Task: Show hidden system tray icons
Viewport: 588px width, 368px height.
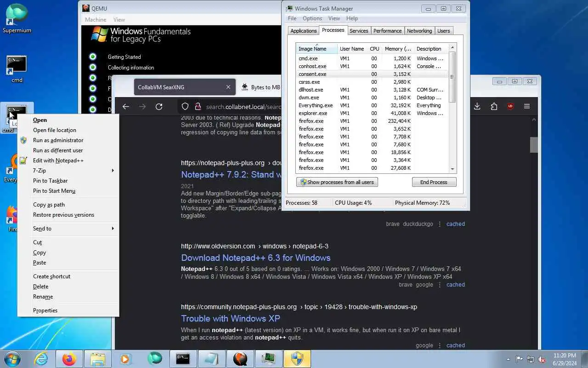Action: 508,359
